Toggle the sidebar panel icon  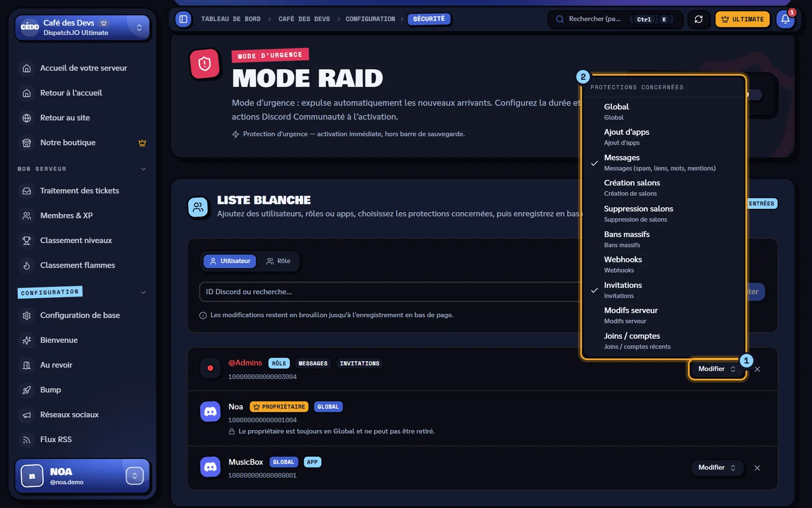pyautogui.click(x=183, y=19)
